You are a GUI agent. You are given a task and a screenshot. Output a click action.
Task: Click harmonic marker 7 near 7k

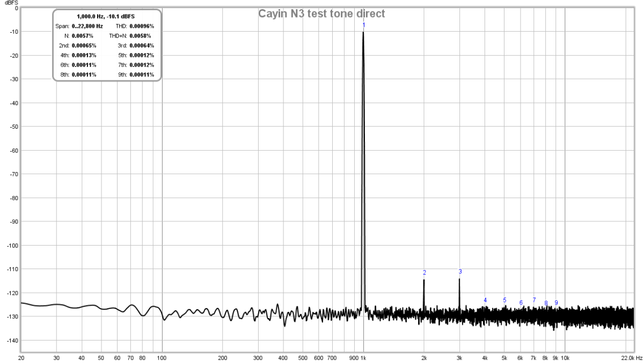[534, 300]
